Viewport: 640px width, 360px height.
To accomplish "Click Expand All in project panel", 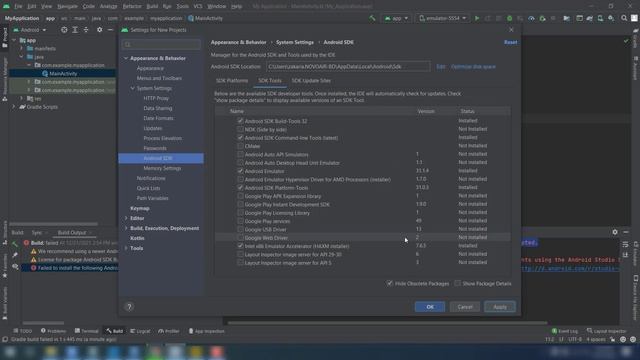I will 75,30.
